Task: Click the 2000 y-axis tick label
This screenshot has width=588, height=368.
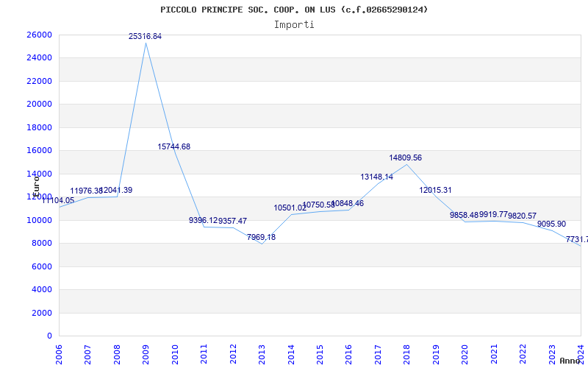Action: [x=42, y=314]
